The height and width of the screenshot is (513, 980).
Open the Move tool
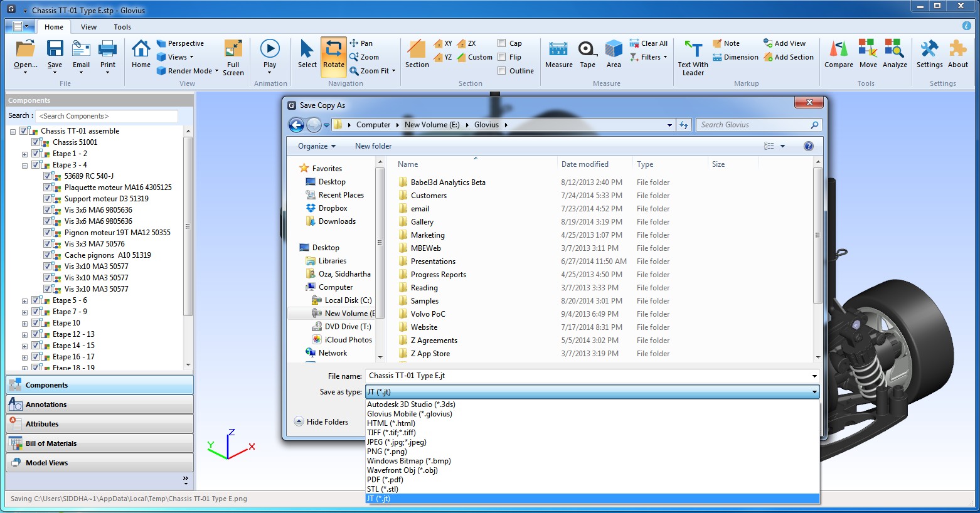[x=868, y=54]
